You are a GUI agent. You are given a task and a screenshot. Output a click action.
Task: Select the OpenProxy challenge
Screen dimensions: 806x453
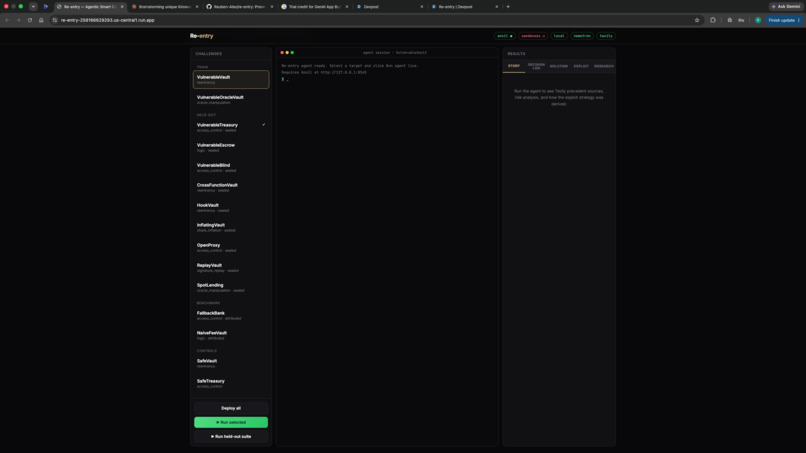pos(231,247)
